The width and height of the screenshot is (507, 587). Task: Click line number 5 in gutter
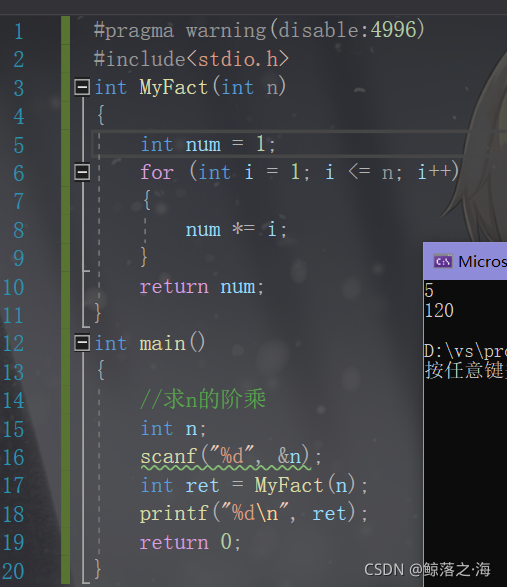point(19,145)
